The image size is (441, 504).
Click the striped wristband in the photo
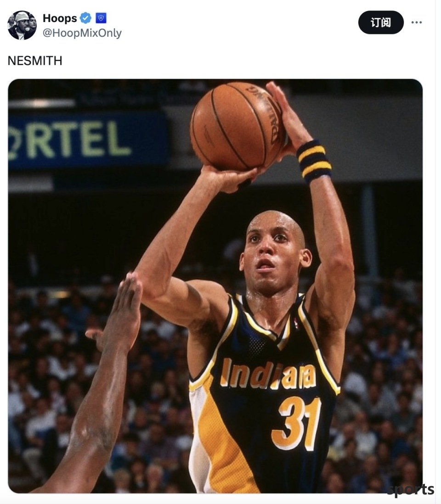pyautogui.click(x=314, y=161)
